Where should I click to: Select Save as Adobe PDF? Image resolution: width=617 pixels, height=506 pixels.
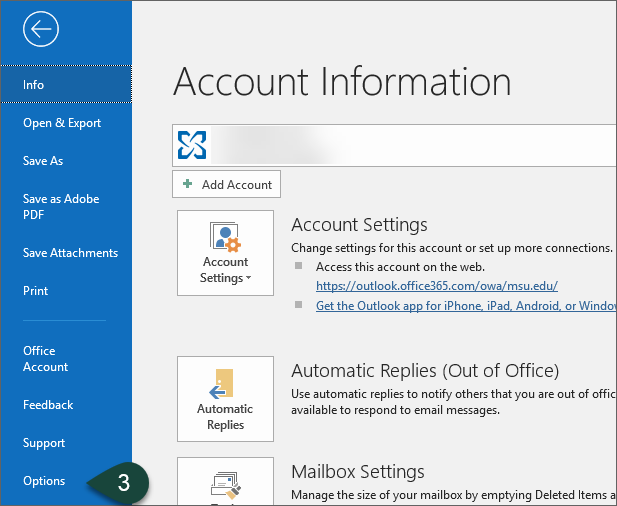61,207
